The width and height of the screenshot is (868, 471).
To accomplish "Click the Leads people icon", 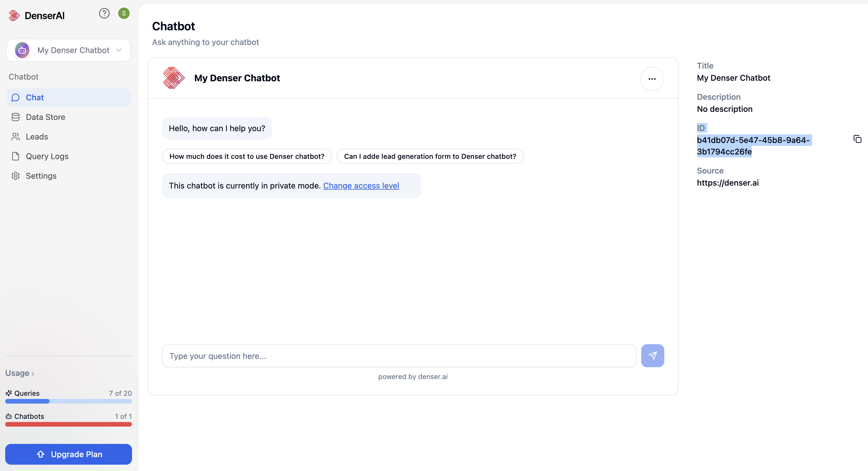I will tap(16, 137).
